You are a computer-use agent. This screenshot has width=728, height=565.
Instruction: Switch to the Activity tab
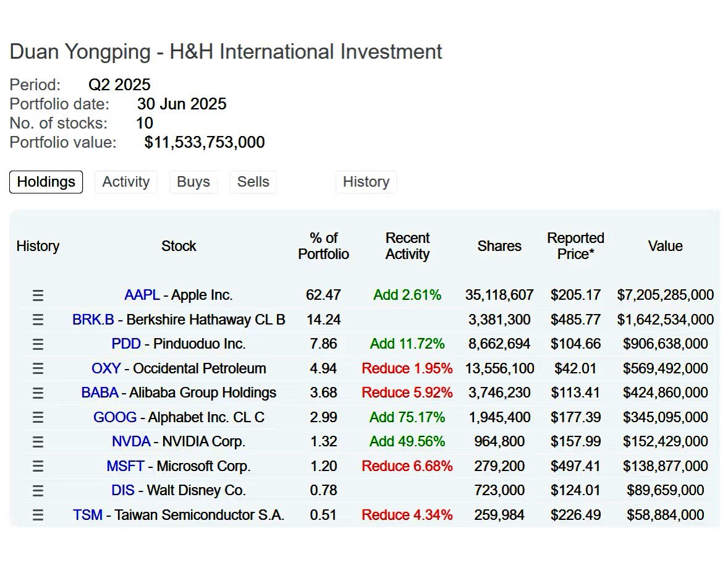point(126,182)
